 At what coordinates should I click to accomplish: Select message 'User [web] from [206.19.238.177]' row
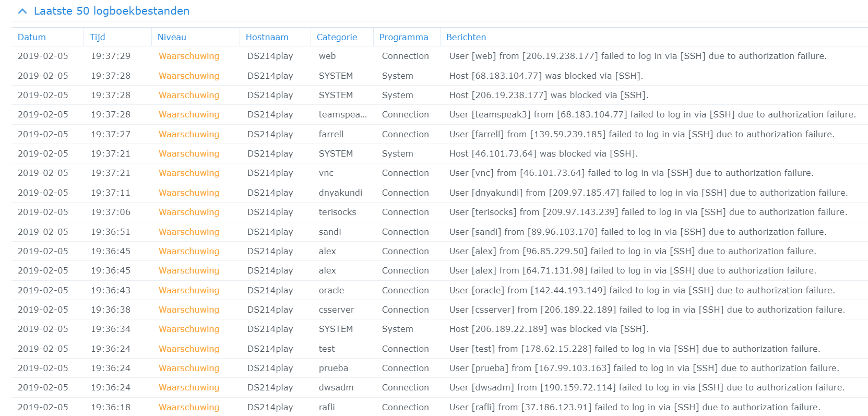[x=638, y=56]
